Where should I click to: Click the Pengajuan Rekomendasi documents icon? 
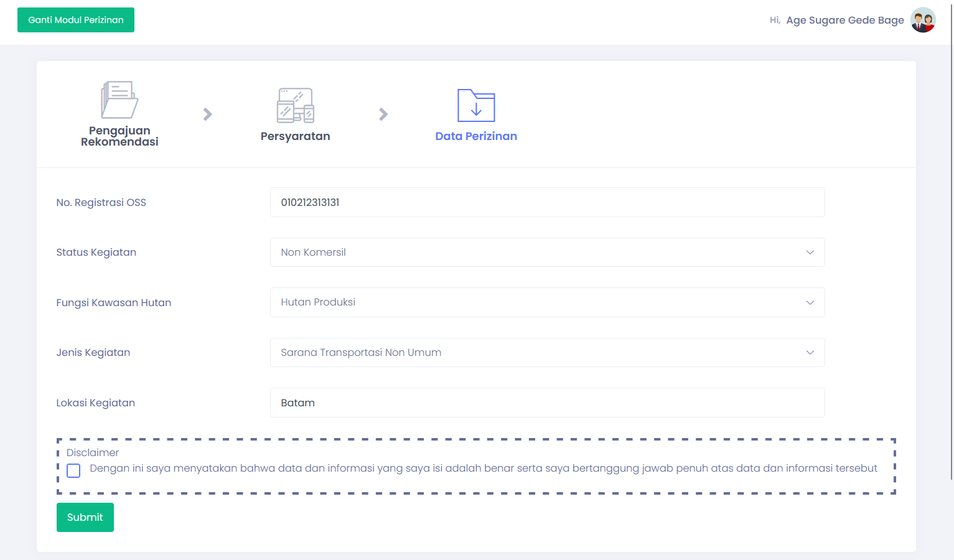pyautogui.click(x=119, y=100)
